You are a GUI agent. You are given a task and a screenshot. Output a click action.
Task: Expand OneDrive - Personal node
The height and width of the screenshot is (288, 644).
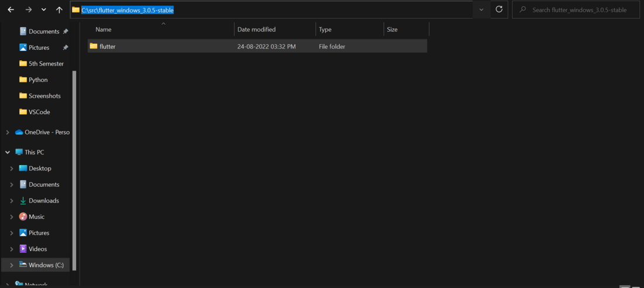click(8, 132)
